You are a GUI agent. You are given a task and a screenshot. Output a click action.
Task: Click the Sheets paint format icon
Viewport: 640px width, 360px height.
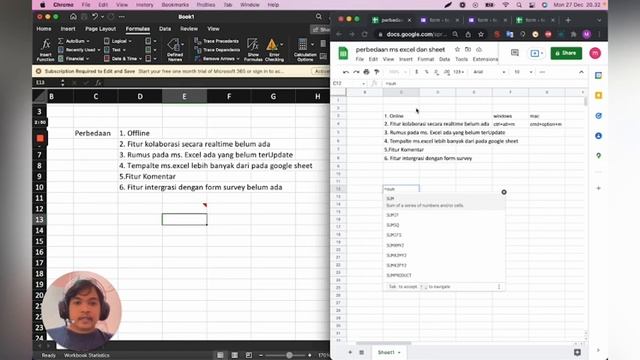click(376, 72)
